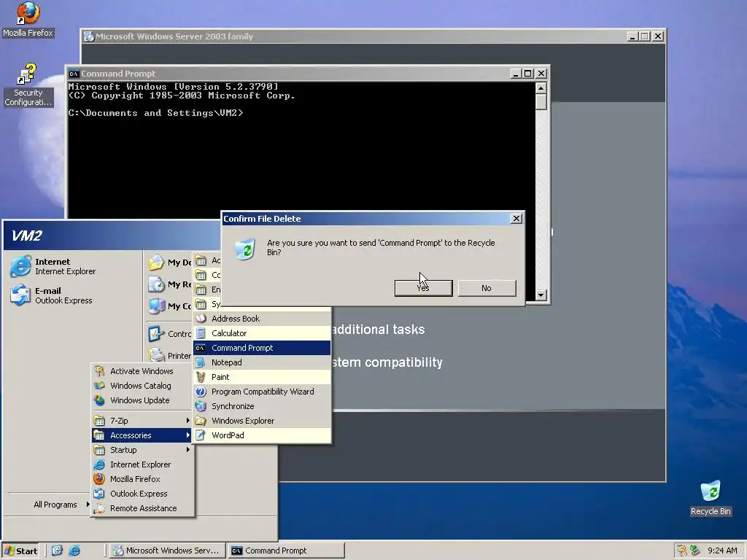Maximize the Command Prompt window
747x560 pixels.
coord(528,74)
